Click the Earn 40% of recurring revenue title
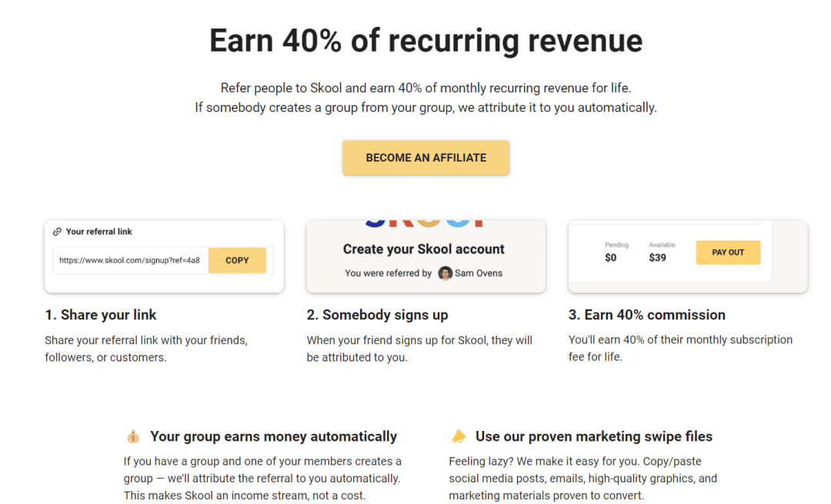This screenshot has height=504, width=831. click(426, 41)
